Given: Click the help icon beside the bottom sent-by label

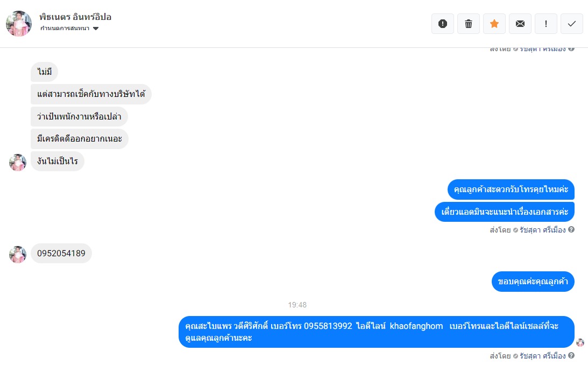Looking at the screenshot, I should (571, 355).
